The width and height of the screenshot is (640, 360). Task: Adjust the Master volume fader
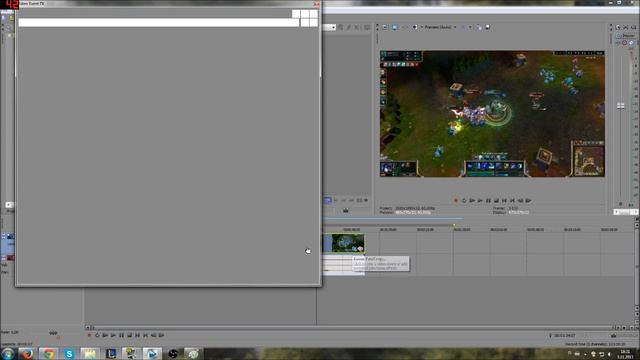tap(620, 106)
